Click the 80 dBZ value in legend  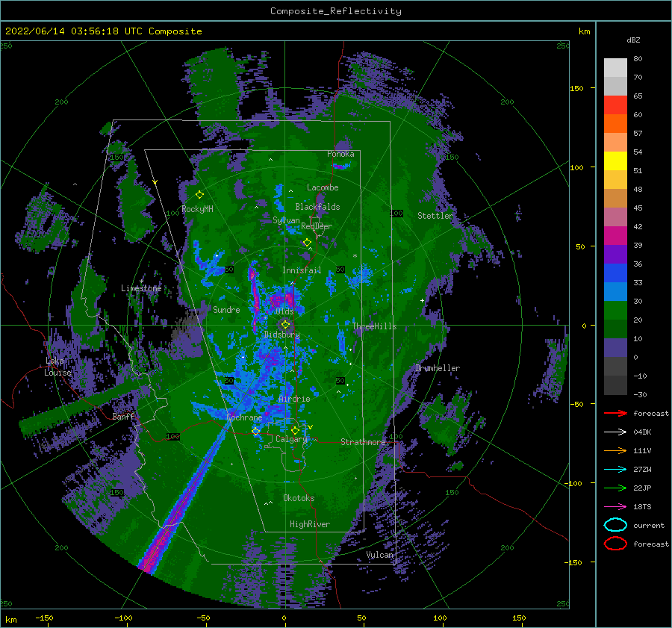coord(638,58)
